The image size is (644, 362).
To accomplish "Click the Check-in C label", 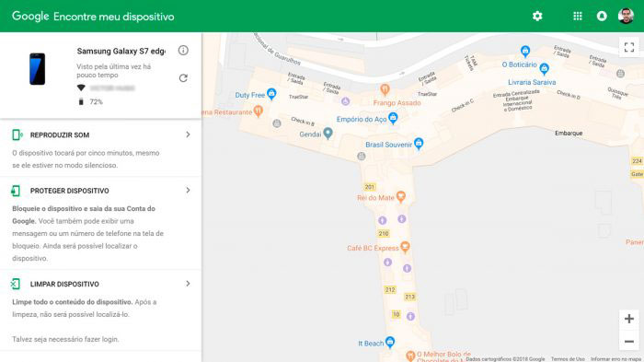I will 463,106.
